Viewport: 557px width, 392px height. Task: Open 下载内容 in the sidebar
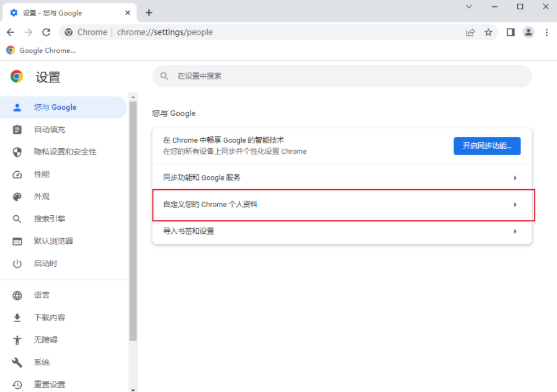click(x=63, y=318)
